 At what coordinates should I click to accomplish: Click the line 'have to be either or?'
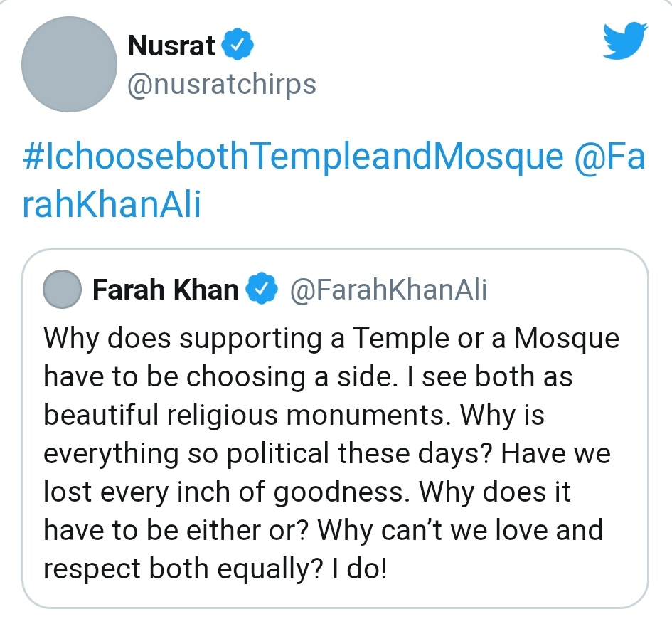pos(324,531)
